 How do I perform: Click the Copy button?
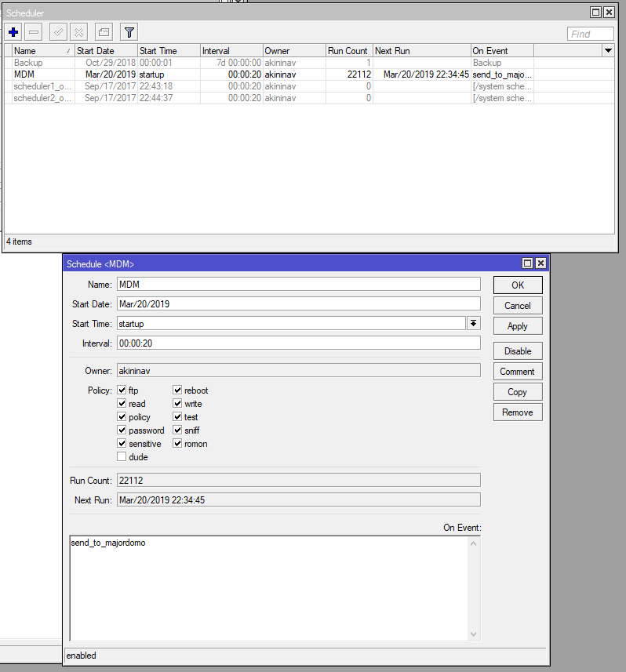(518, 392)
